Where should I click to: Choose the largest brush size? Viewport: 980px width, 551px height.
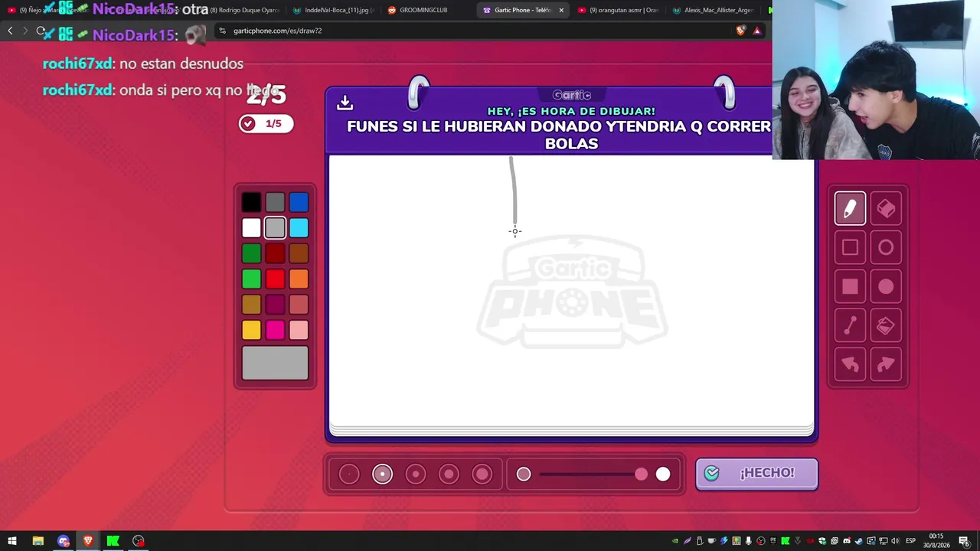(482, 474)
